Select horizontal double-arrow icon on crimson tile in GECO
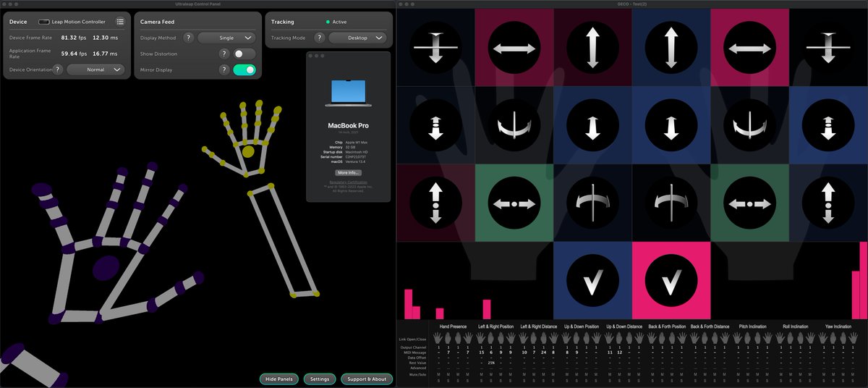The height and width of the screenshot is (388, 868). tap(514, 48)
